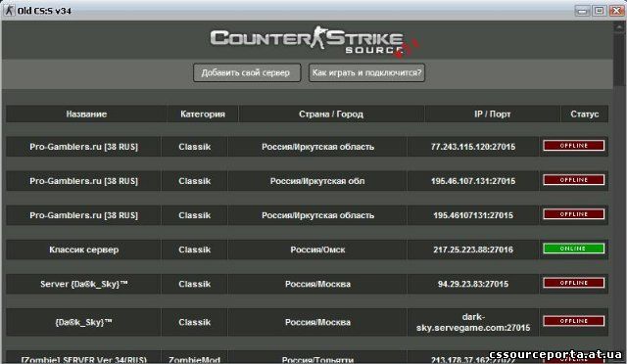Select IP address 94.29.23.83:27015
The height and width of the screenshot is (364, 627).
tap(473, 284)
